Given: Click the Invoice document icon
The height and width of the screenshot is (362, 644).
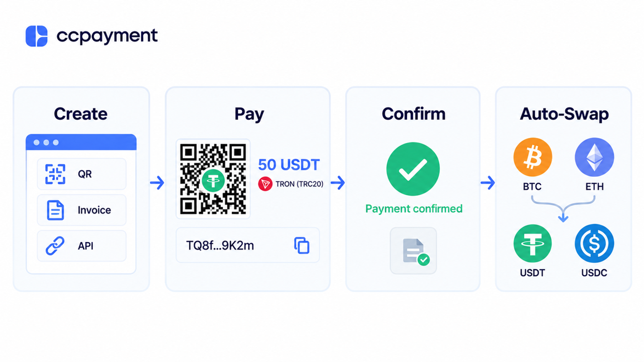Looking at the screenshot, I should (55, 210).
